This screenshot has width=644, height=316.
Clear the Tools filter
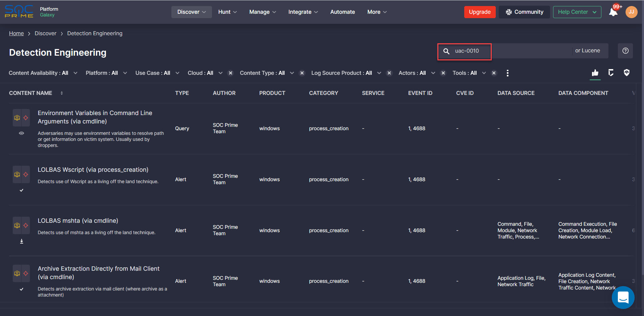pos(494,73)
